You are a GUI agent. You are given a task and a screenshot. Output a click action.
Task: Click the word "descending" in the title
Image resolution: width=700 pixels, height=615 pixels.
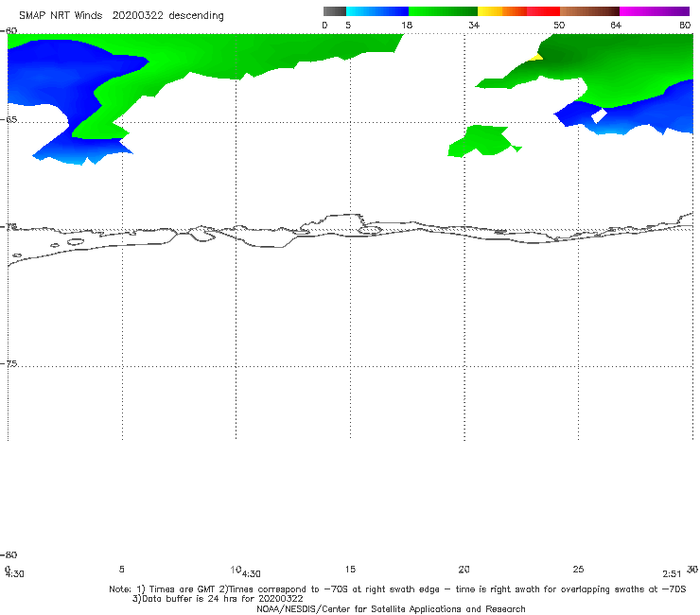tap(196, 16)
